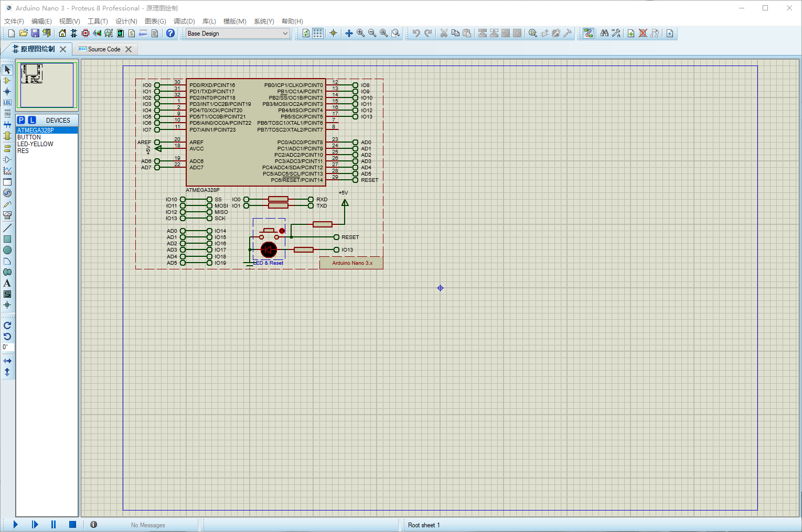Activate the Terminals Mode tool
Screen dimensions: 802x532
(x=7, y=148)
